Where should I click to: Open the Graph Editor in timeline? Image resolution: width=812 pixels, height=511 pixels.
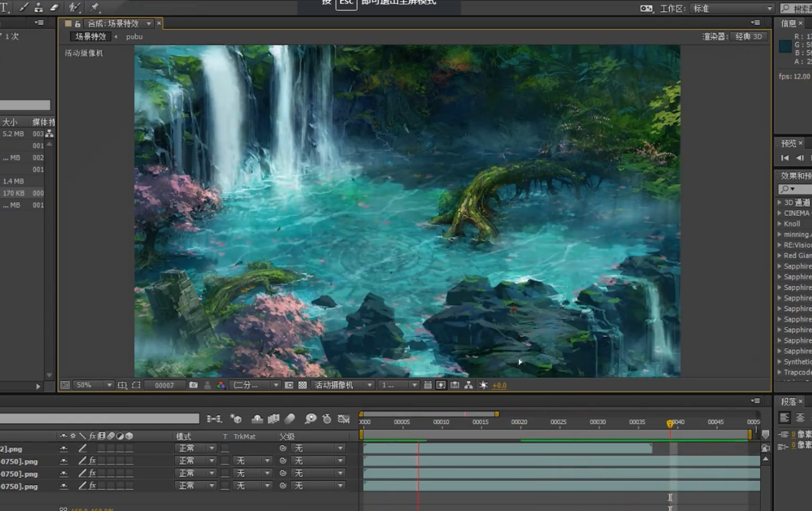343,419
